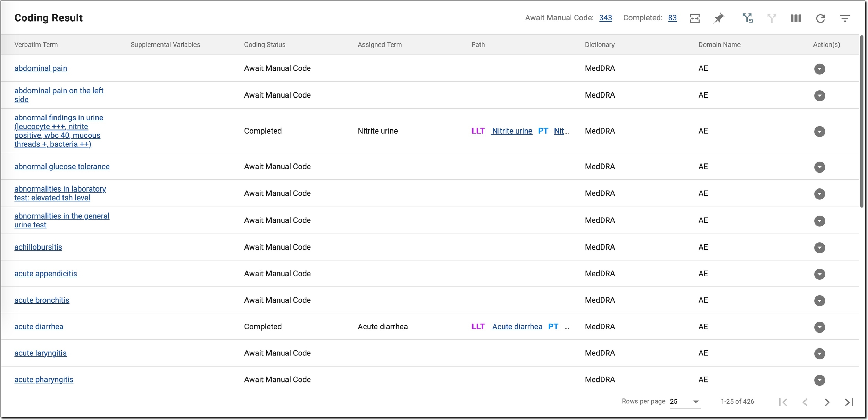Click the Path column header
Viewport: 868px width, 420px height.
[478, 45]
